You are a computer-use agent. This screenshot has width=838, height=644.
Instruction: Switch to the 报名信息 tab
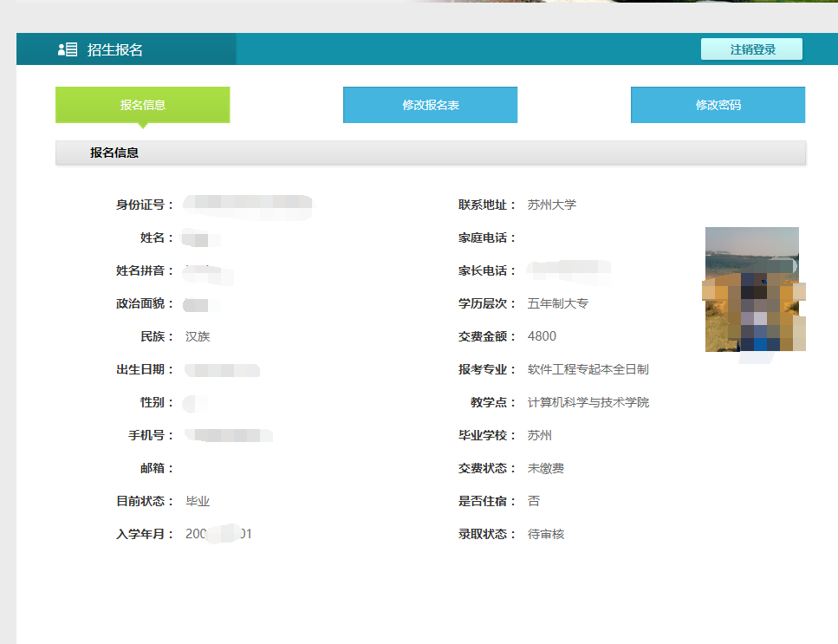143,105
